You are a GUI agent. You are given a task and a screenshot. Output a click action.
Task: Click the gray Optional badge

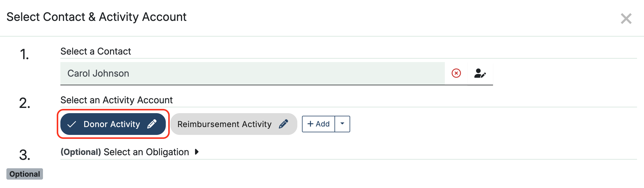25,174
